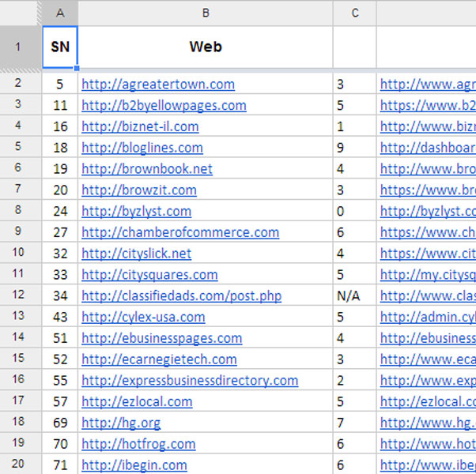Click the select-all corner box
Screen dimensions: 476x474
pos(21,13)
